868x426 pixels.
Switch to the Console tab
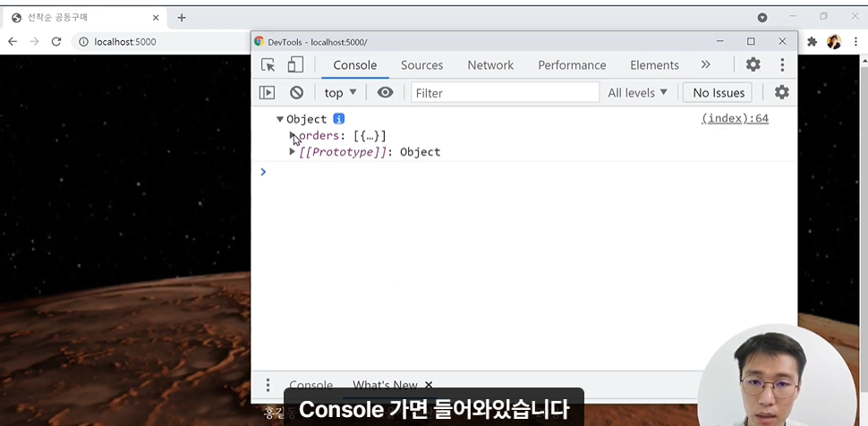pyautogui.click(x=355, y=64)
